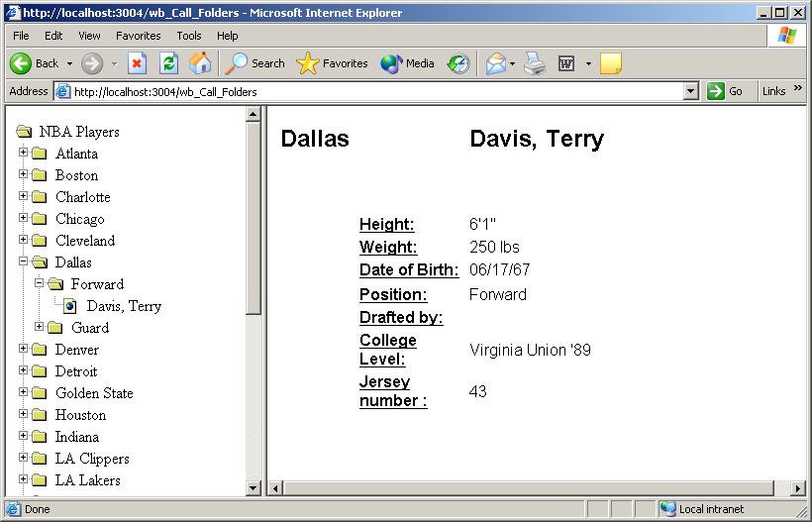812x522 pixels.
Task: Click status bar page icon beside Done
Action: [14, 509]
